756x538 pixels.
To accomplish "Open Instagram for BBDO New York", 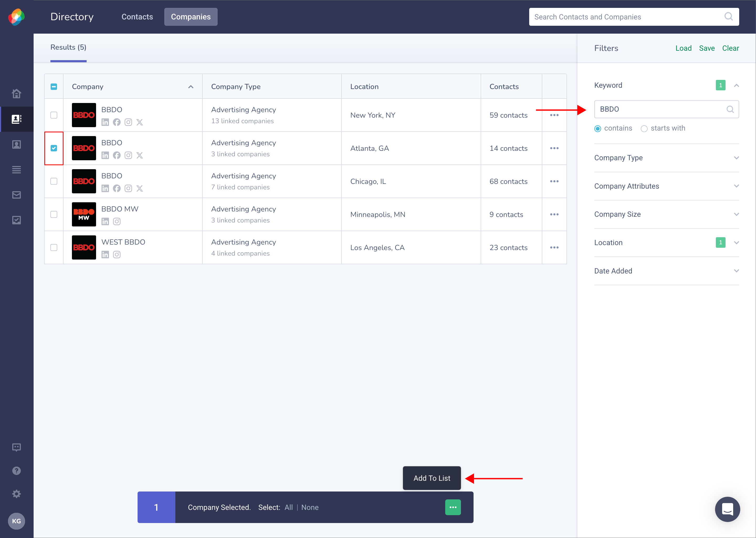I will point(128,122).
